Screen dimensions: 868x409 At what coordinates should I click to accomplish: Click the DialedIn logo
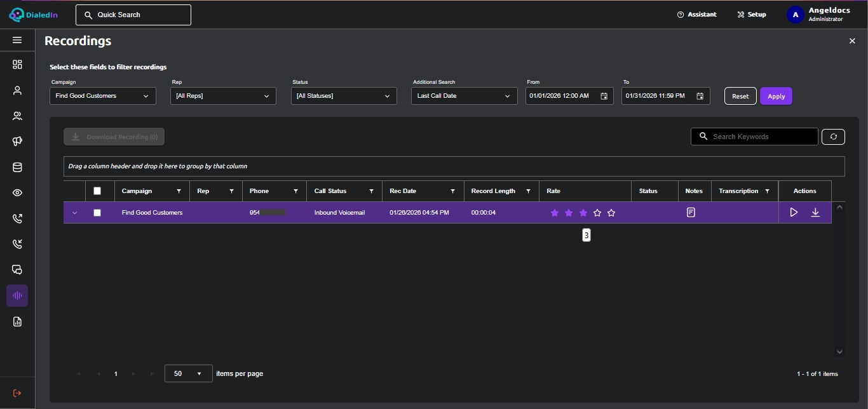(33, 14)
